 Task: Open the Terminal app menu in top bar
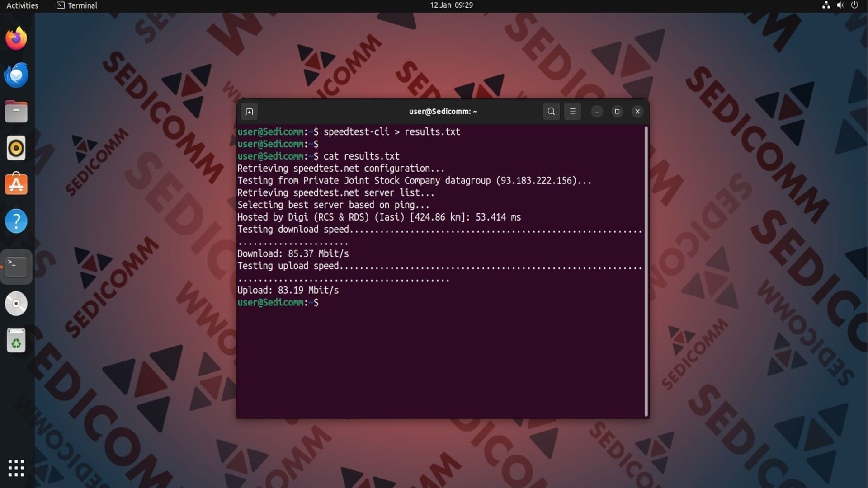[x=77, y=5]
